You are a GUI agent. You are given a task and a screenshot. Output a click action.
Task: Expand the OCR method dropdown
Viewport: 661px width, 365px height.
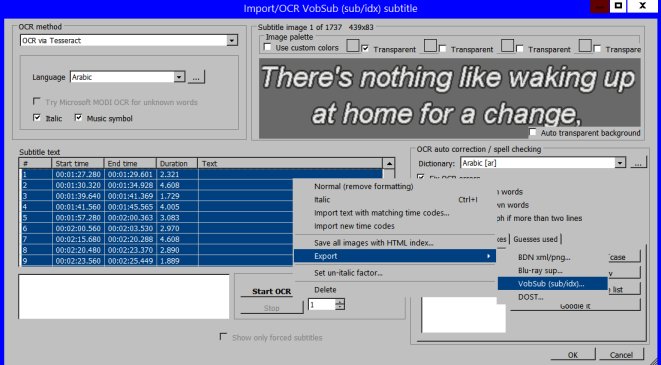coord(232,40)
